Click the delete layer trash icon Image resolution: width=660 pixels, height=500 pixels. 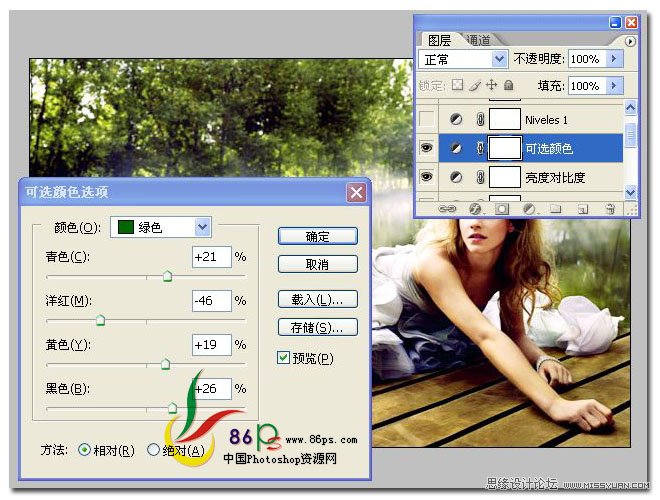point(610,209)
